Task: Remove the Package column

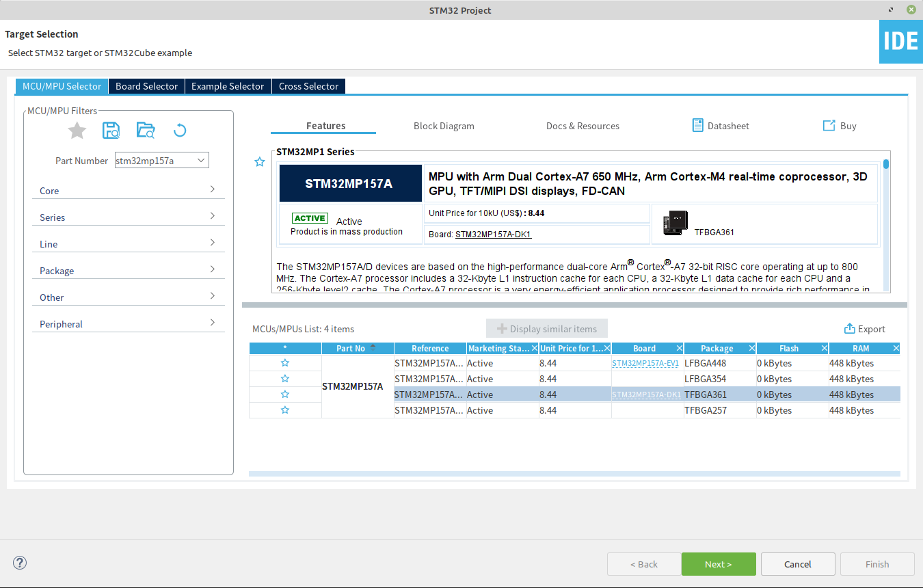Action: [751, 349]
